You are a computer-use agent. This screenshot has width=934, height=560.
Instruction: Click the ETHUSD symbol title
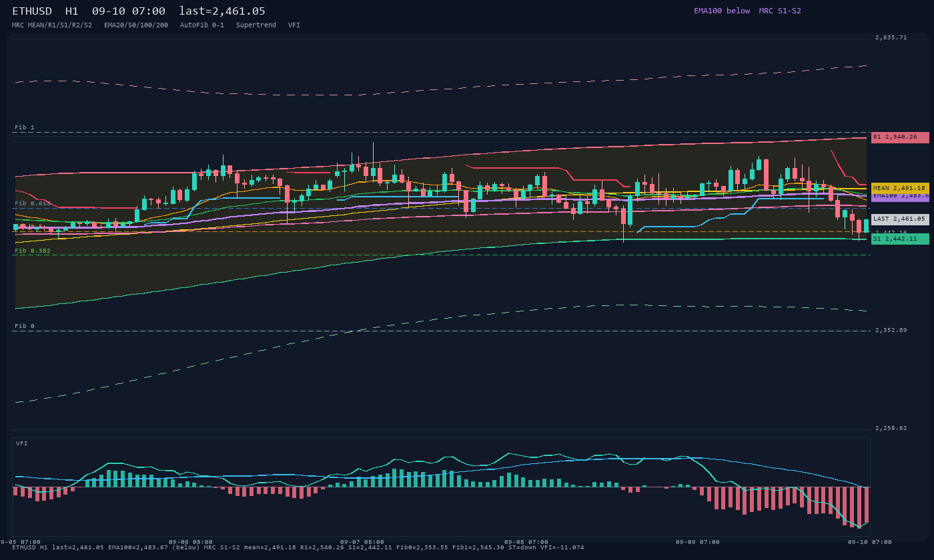(33, 11)
